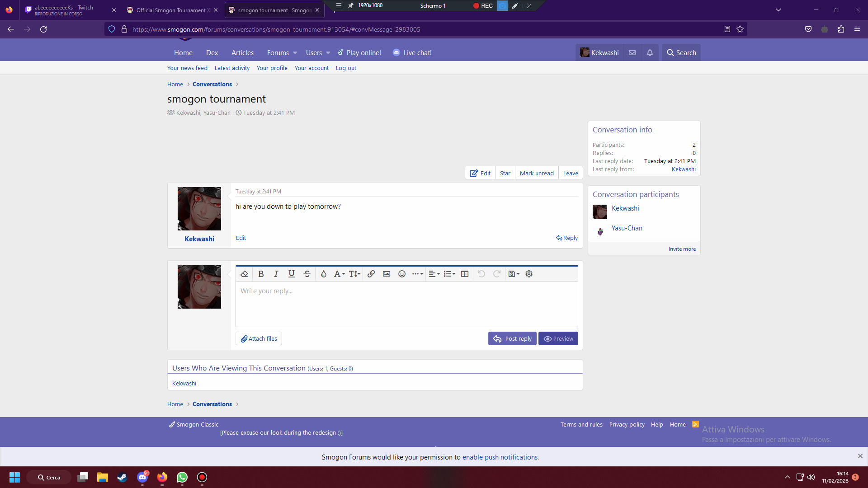Open the inbox envelope icon
The width and height of the screenshot is (868, 488).
632,53
